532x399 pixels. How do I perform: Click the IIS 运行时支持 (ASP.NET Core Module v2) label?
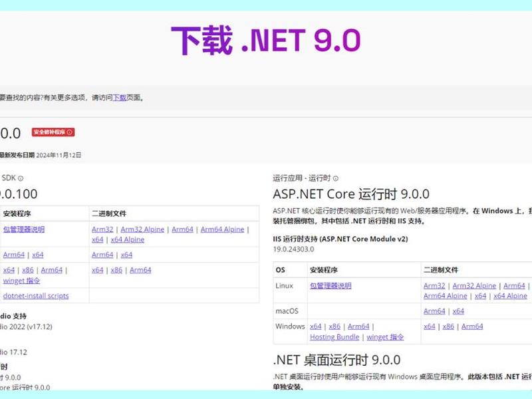point(340,239)
